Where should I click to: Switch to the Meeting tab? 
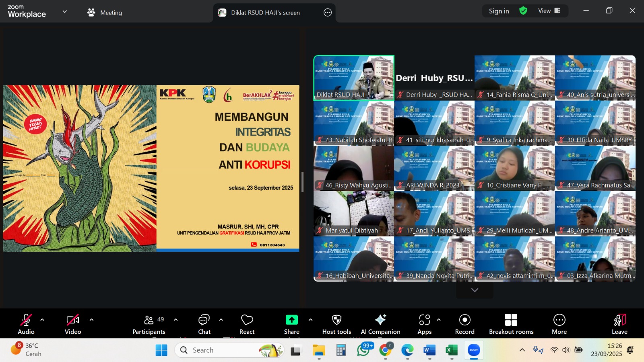110,12
